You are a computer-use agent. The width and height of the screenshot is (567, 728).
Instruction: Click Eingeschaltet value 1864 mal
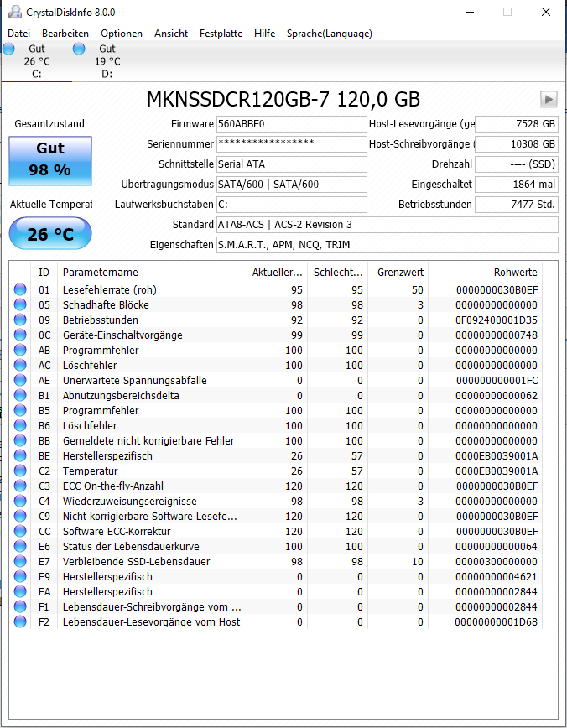tap(517, 185)
